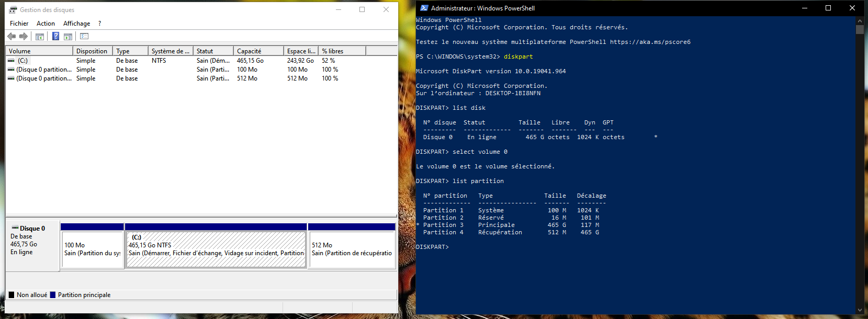Click the NTFS file system cell
This screenshot has height=319, width=868.
(159, 61)
